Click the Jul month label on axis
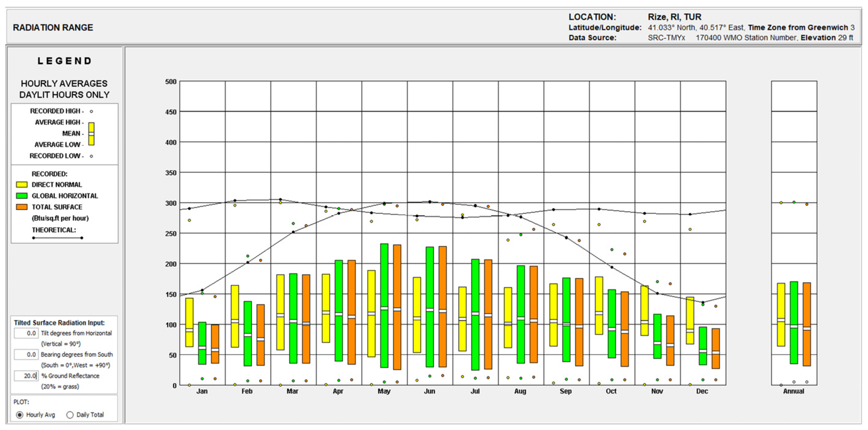The height and width of the screenshot is (430, 868). 475,391
